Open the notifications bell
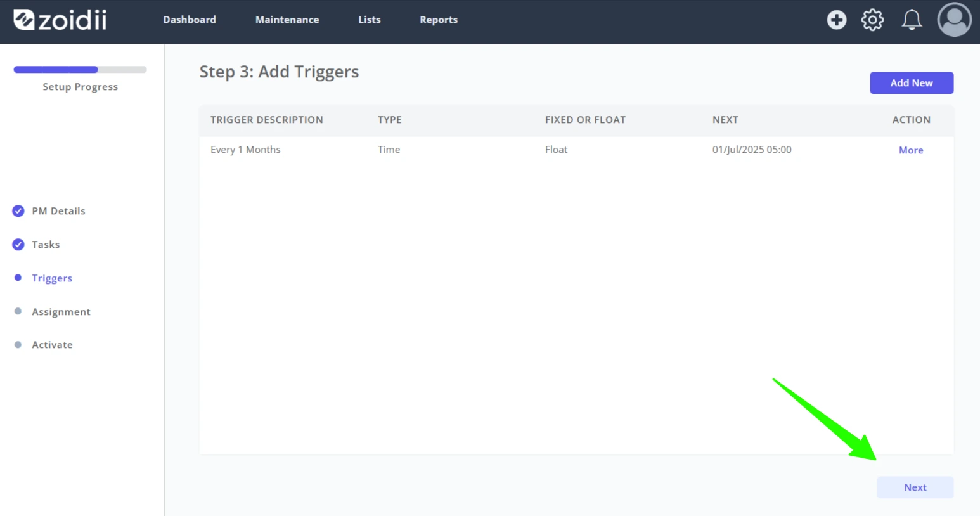The image size is (980, 516). (912, 20)
